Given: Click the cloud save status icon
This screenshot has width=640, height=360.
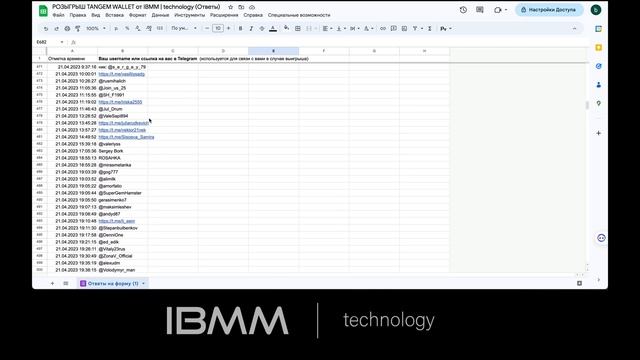Looking at the screenshot, I should [252, 7].
